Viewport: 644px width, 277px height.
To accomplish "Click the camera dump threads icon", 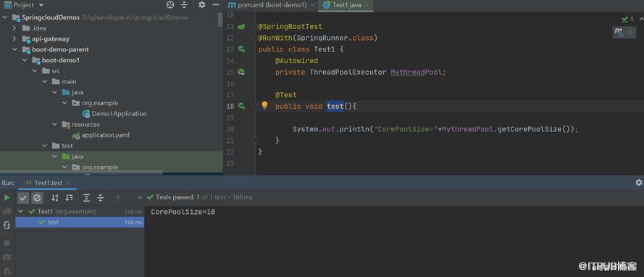I will point(7,257).
